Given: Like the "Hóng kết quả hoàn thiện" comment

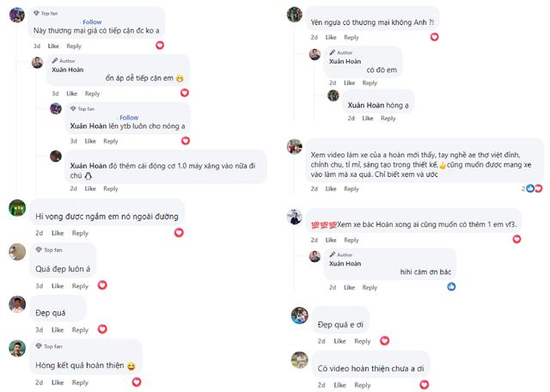Looking at the screenshot, I should click(x=57, y=383).
